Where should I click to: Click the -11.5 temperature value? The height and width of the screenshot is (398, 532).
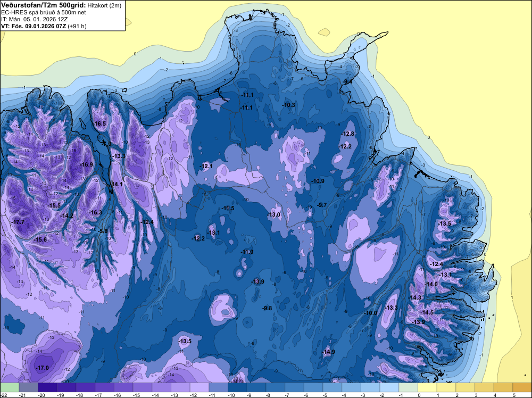point(228,209)
